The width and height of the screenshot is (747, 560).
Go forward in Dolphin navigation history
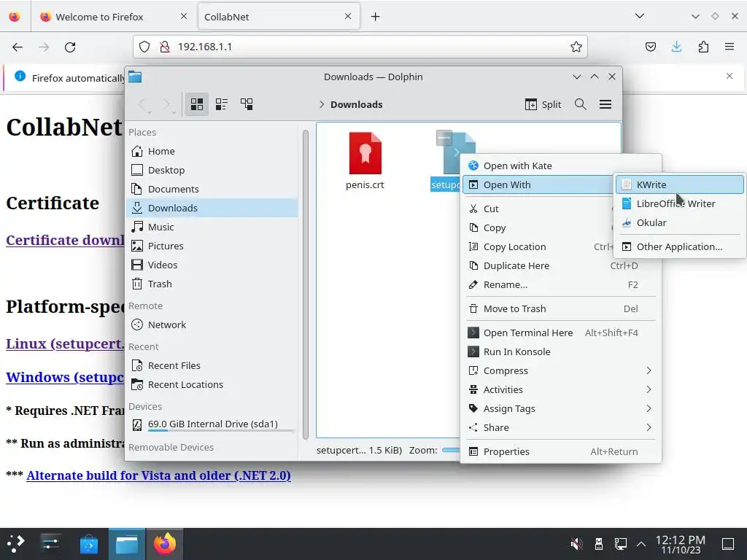pyautogui.click(x=166, y=104)
